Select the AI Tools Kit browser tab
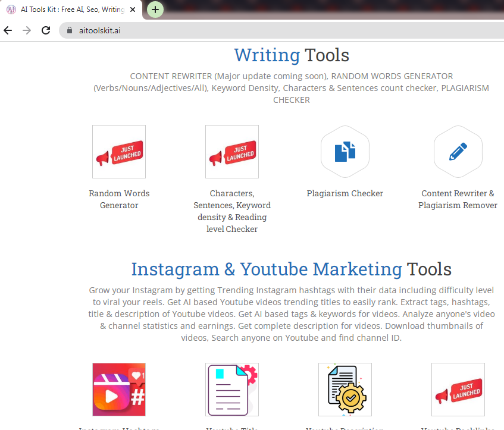 pos(71,10)
